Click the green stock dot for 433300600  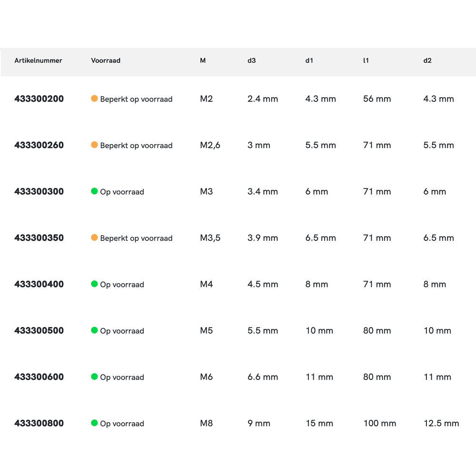(94, 377)
